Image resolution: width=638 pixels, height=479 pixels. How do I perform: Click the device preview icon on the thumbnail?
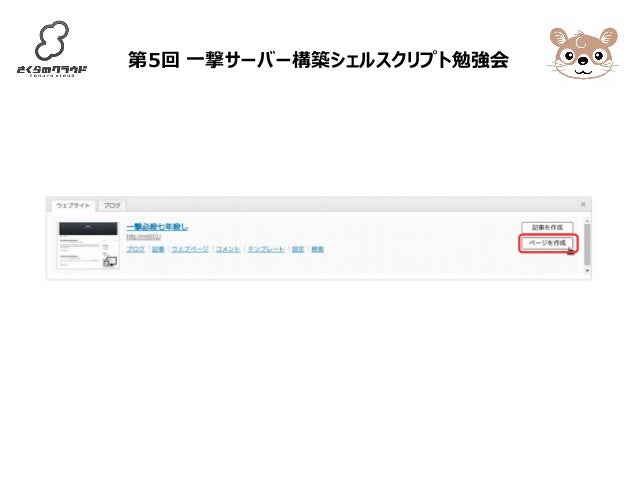click(110, 262)
